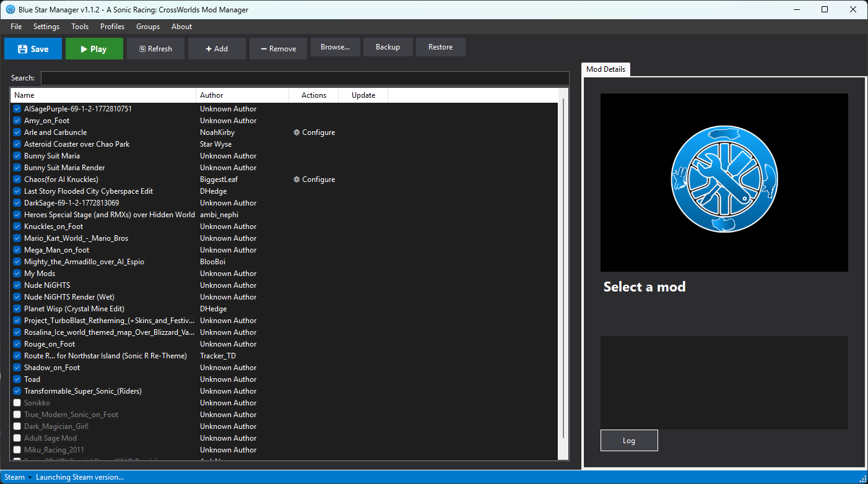Open the Steam platform dropdown in status bar
This screenshot has width=868, height=484.
pyautogui.click(x=18, y=477)
